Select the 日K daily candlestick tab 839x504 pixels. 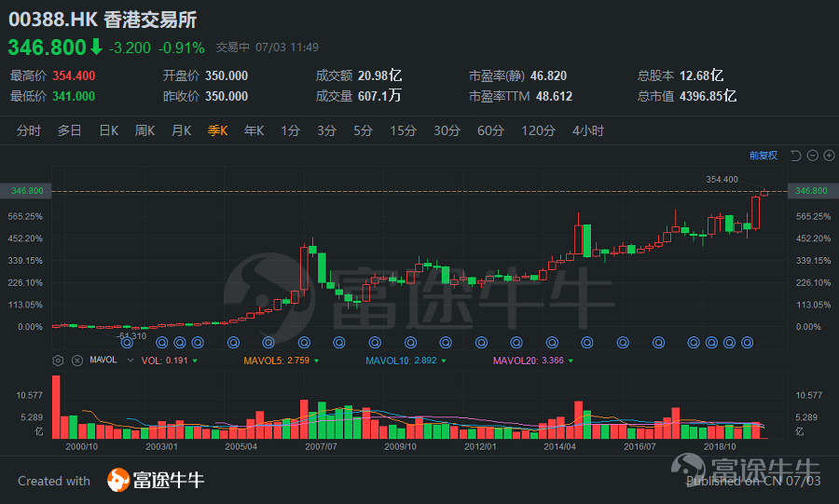click(109, 130)
